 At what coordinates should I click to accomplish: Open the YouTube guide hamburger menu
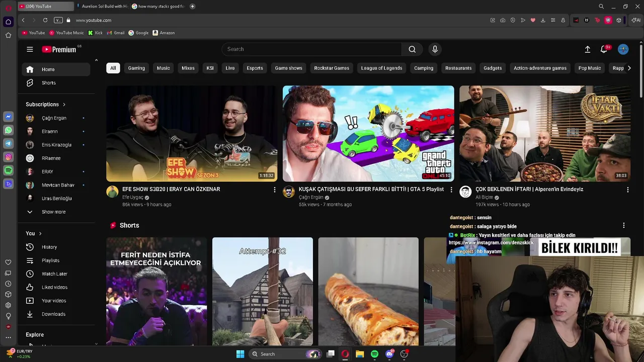(x=30, y=49)
